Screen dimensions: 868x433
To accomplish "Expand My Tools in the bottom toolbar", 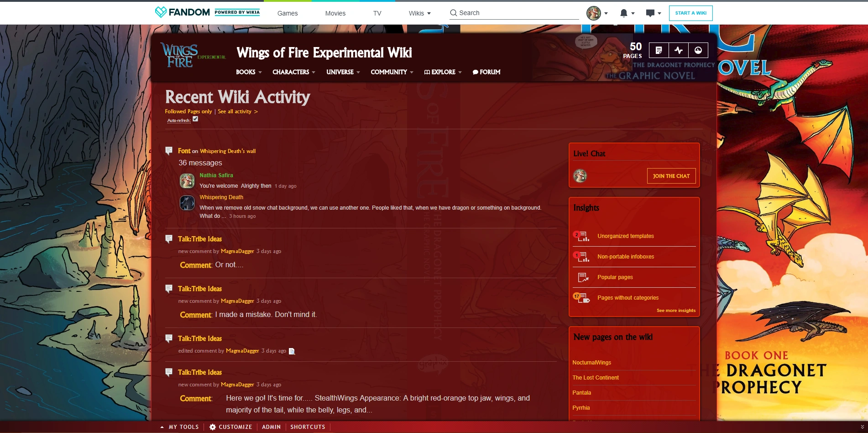I will click(x=180, y=427).
